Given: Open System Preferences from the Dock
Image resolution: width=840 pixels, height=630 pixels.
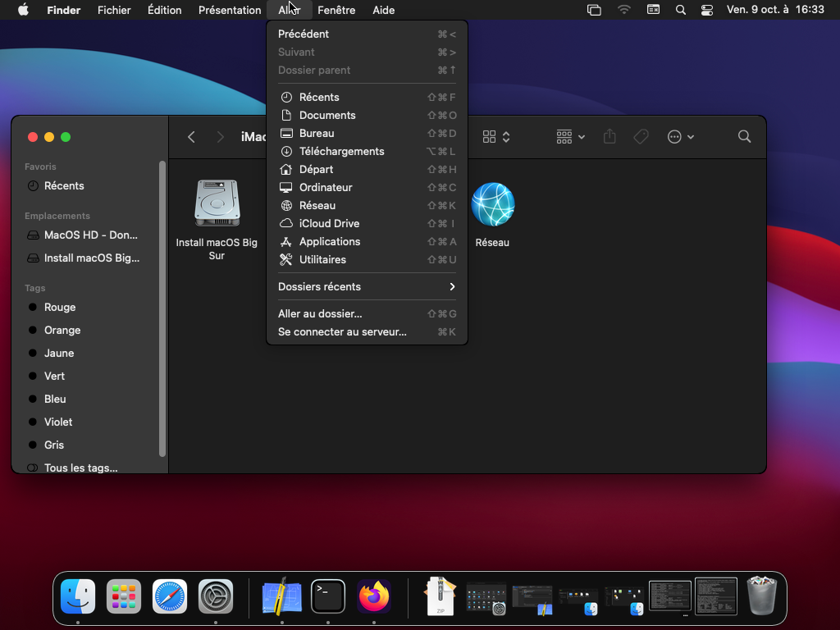Looking at the screenshot, I should coord(216,596).
